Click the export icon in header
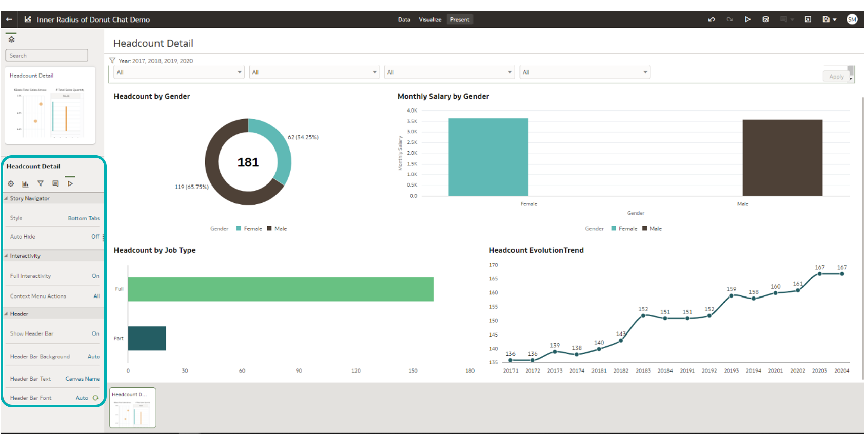868x445 pixels. click(808, 19)
